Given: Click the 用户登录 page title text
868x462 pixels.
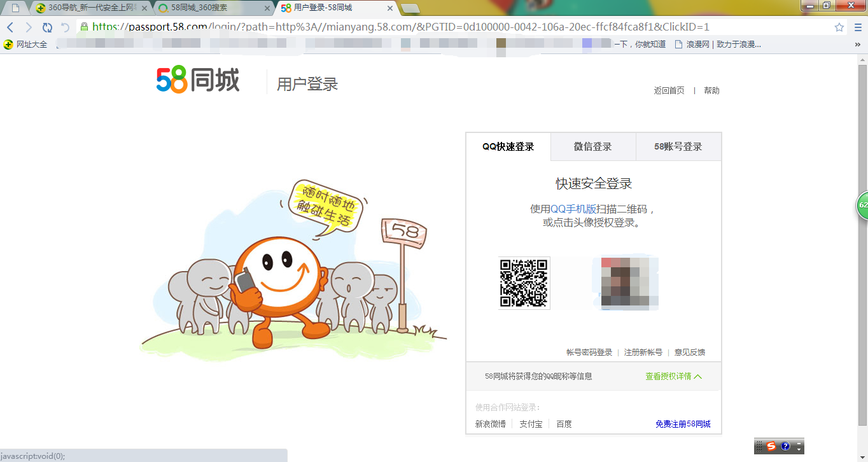Looking at the screenshot, I should click(307, 84).
